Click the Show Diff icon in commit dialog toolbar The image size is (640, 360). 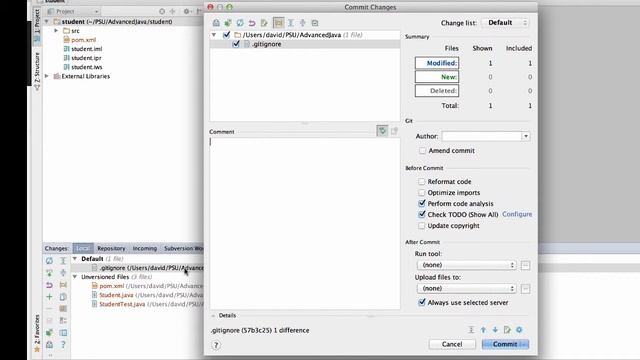click(264, 23)
